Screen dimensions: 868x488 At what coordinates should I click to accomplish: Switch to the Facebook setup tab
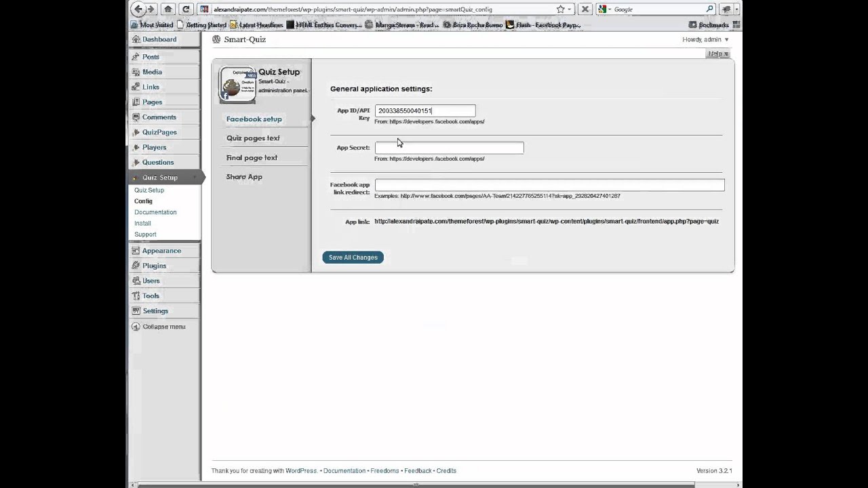[254, 119]
